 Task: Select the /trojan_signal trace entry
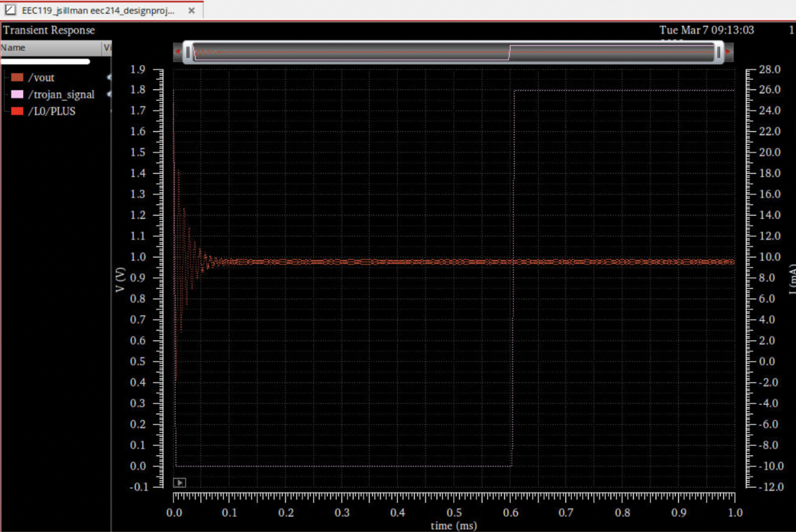pos(61,95)
